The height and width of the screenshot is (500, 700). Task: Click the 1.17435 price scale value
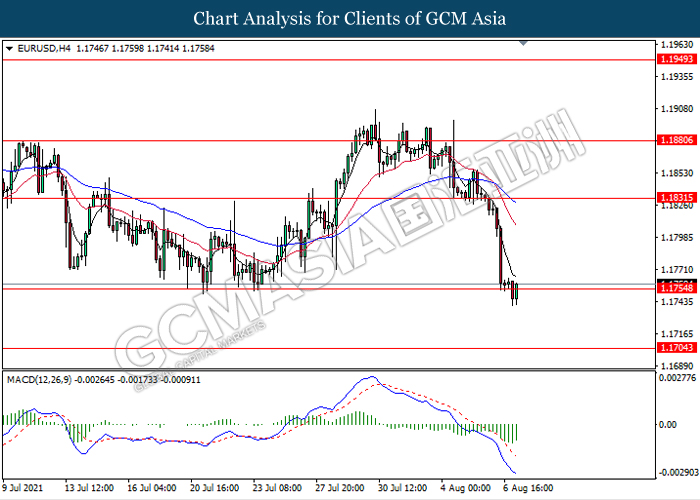tap(677, 302)
